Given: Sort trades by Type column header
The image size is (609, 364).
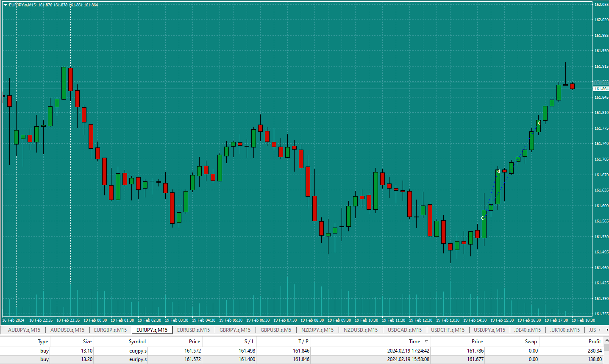Looking at the screenshot, I should tap(43, 342).
